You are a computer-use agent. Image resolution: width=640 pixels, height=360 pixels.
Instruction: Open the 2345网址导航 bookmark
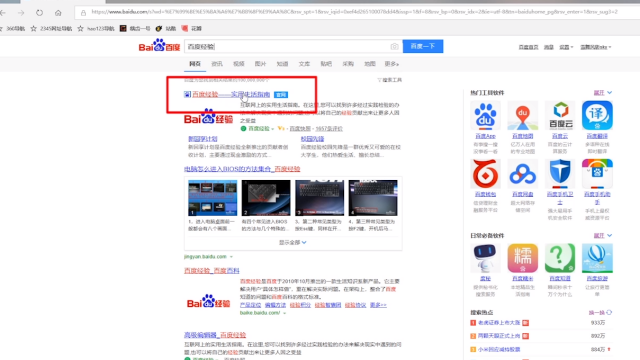[51, 29]
